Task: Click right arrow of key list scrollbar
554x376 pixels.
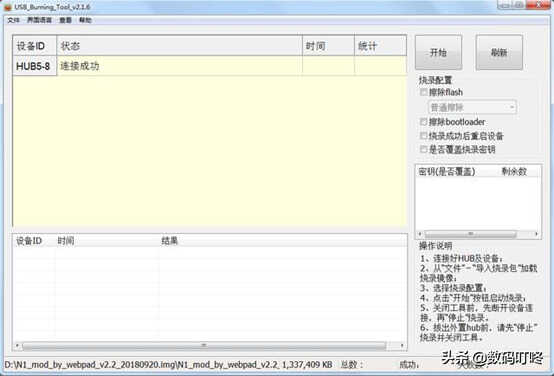Action: 536,234
